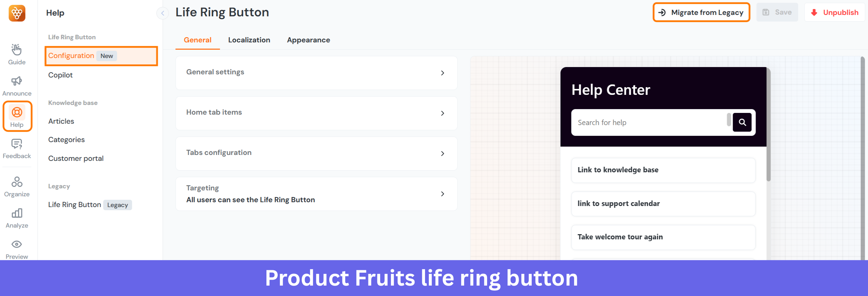Open the Tabs configuration section

click(x=316, y=153)
